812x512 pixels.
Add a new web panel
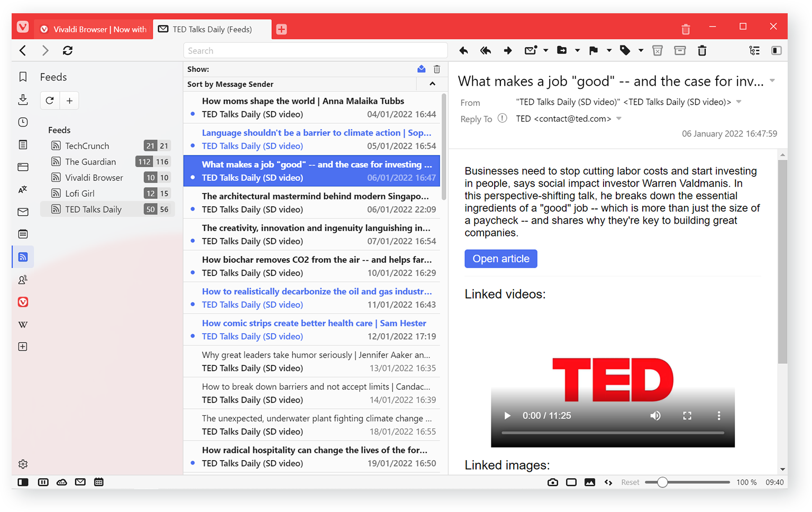(x=23, y=347)
